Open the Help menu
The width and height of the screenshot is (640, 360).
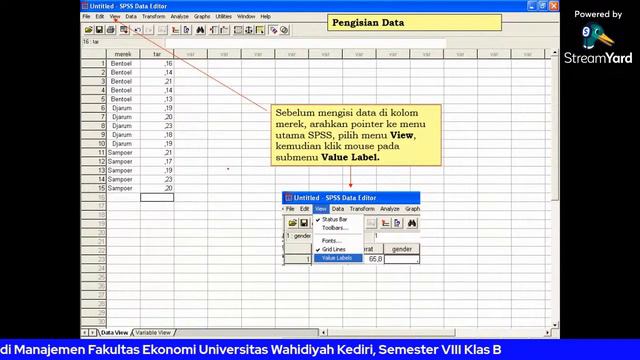point(266,16)
